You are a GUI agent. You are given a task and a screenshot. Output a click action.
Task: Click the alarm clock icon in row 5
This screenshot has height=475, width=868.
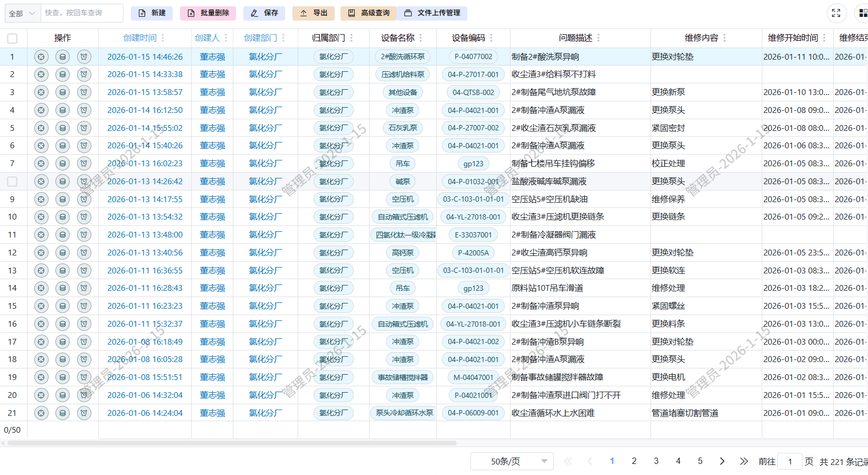(x=84, y=128)
